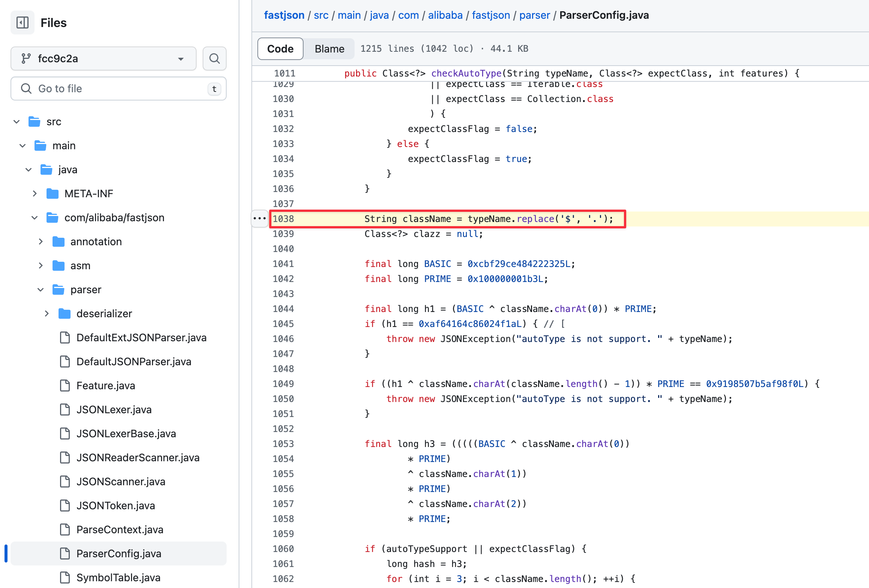Click the 0x9198507b5af98f0L constant
The height and width of the screenshot is (588, 869).
pos(755,384)
